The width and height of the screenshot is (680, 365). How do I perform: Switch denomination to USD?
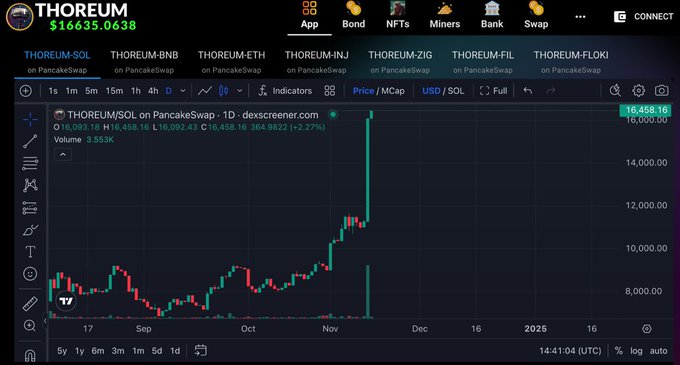point(431,91)
